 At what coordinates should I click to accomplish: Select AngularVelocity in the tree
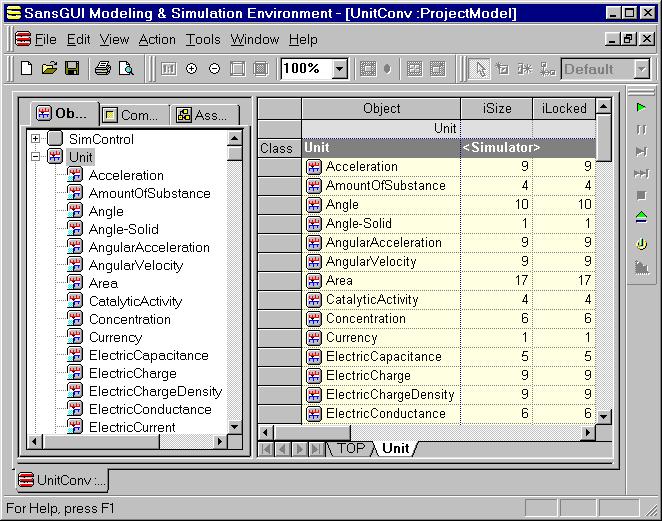pos(135,265)
